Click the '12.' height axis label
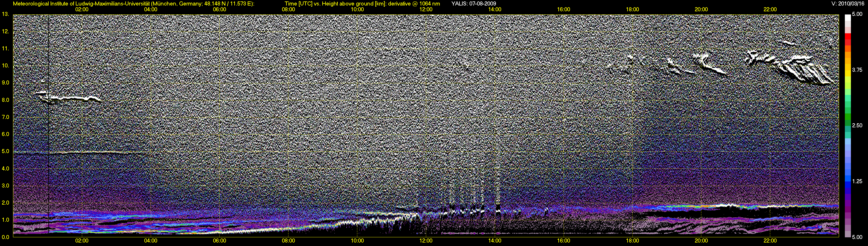This screenshot has height=246, width=868. [5, 31]
